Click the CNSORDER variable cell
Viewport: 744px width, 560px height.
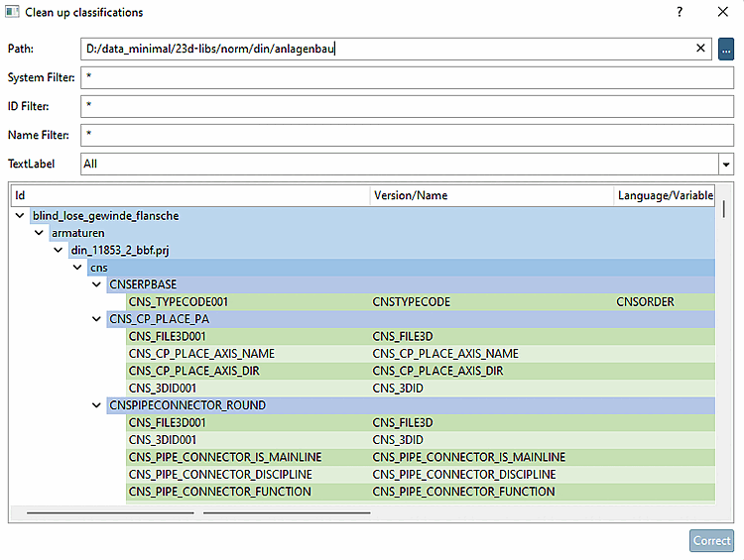click(645, 302)
